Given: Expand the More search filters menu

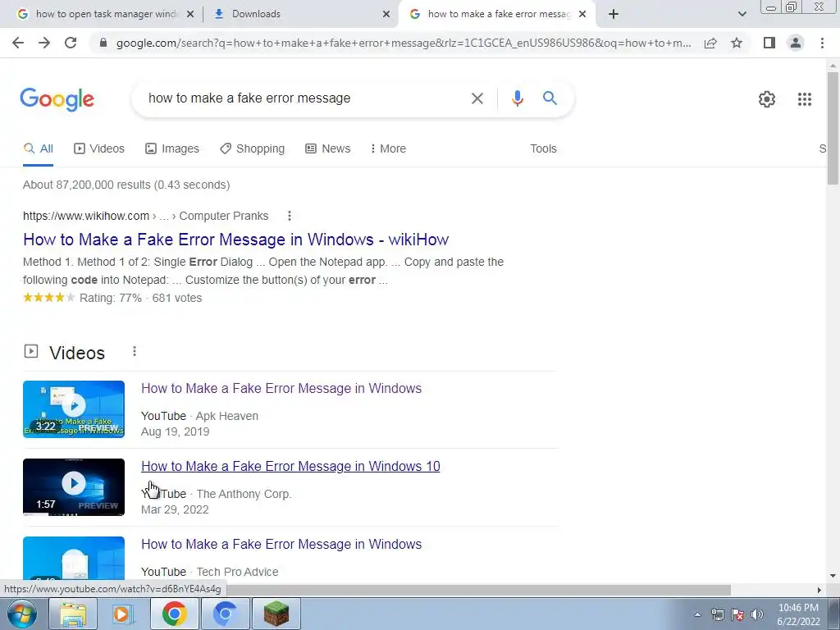Looking at the screenshot, I should click(x=388, y=148).
